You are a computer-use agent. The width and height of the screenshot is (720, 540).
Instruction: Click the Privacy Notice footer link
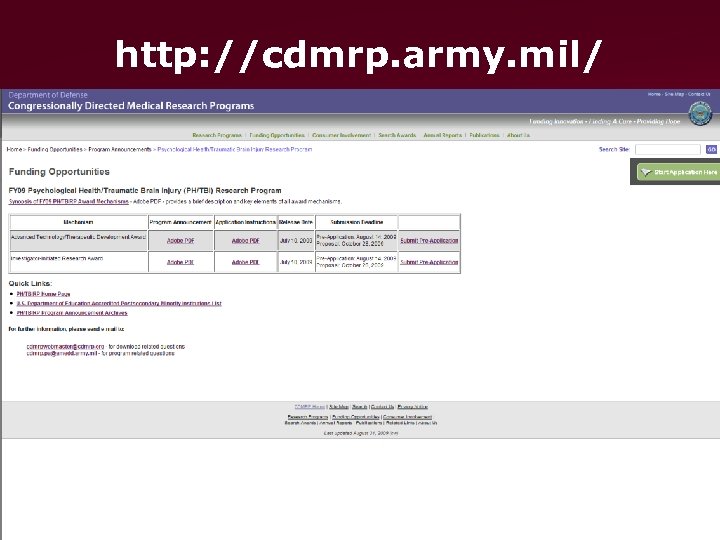tap(412, 407)
